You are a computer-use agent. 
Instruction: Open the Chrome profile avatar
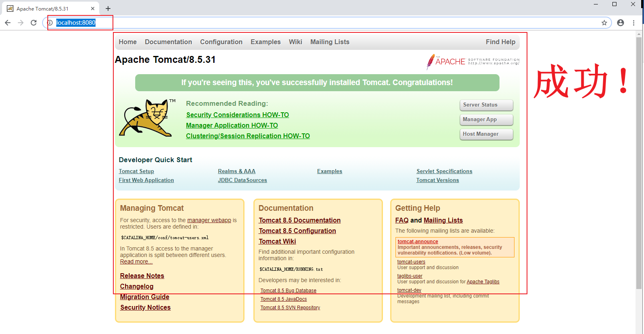pyautogui.click(x=621, y=23)
